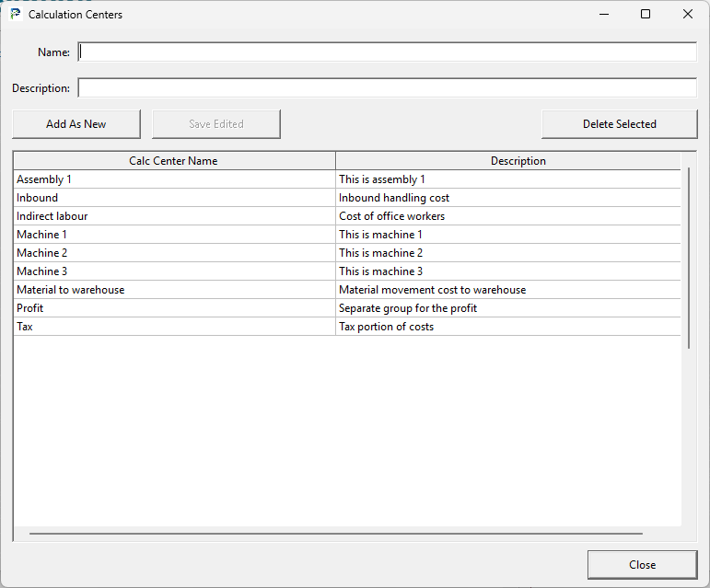This screenshot has height=588, width=710.
Task: Click 'This is machine 1' description
Action: pos(508,235)
